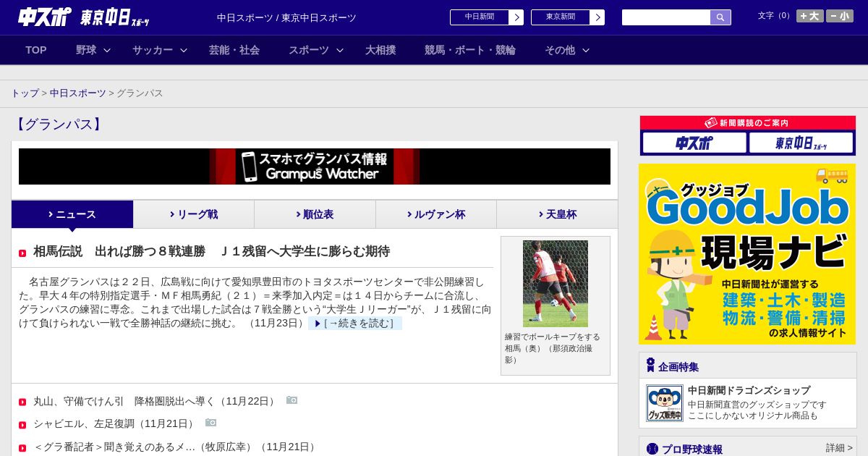The image size is (868, 456).
Task: Click the search magnifier button
Action: [720, 17]
